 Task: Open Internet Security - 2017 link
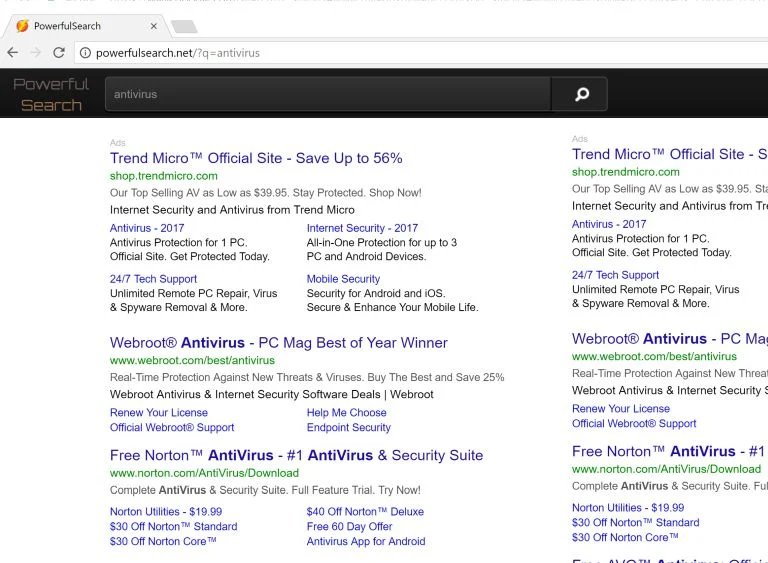tap(362, 228)
